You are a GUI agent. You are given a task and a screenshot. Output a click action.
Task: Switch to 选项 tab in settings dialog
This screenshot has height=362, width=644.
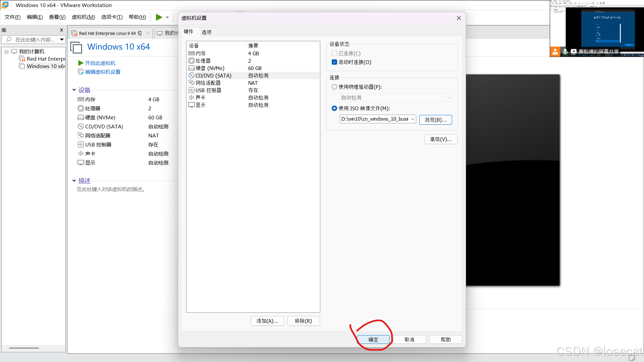click(x=207, y=32)
